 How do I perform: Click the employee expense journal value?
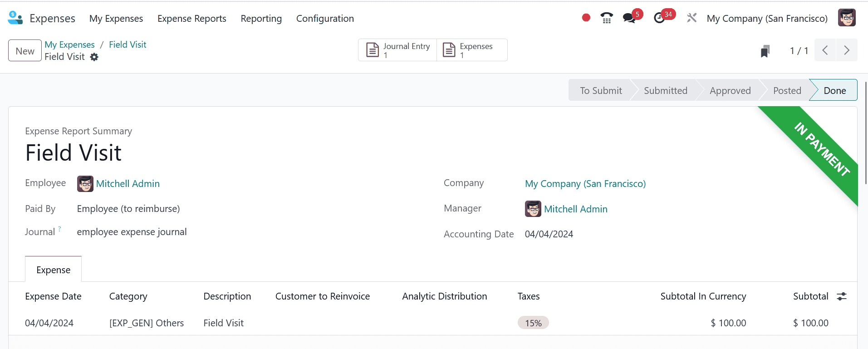click(132, 232)
